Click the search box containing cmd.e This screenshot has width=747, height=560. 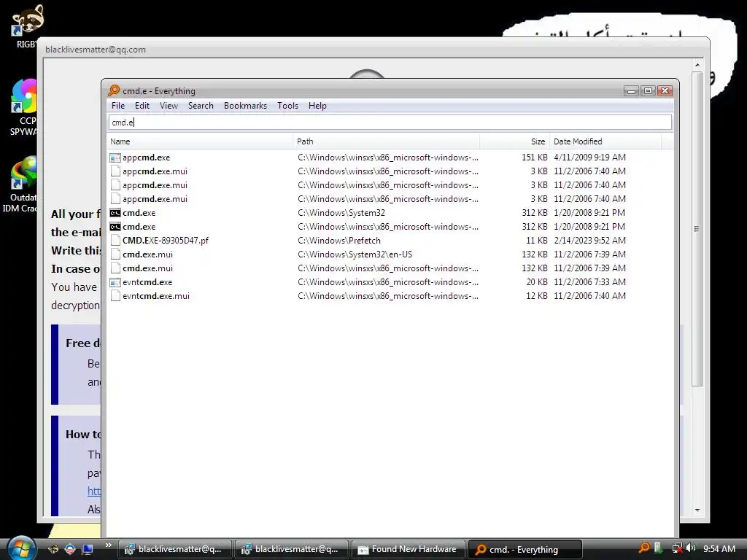390,122
